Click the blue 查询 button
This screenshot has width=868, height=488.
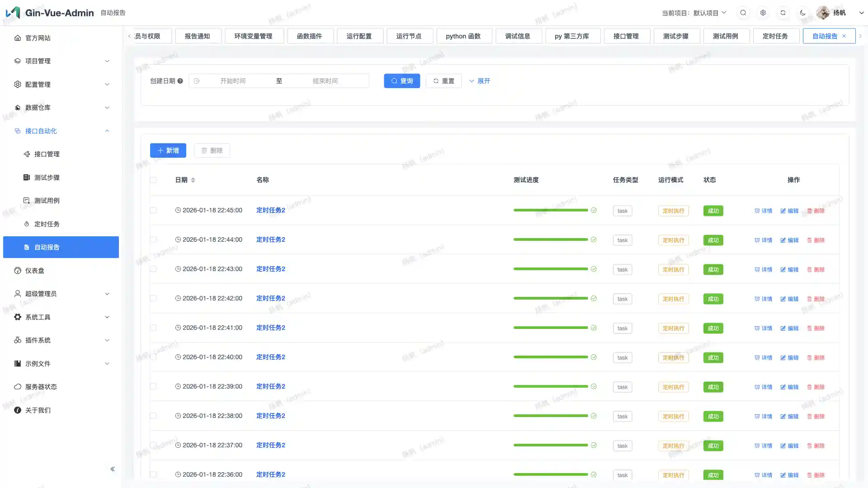coord(401,81)
